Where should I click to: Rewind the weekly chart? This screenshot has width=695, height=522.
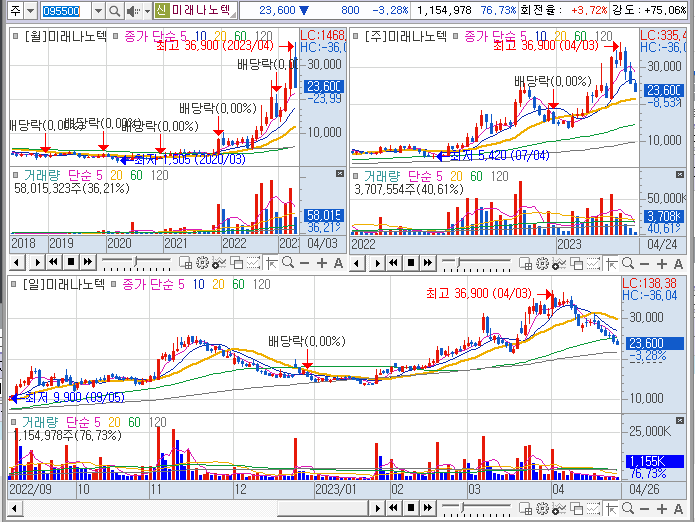(394, 263)
